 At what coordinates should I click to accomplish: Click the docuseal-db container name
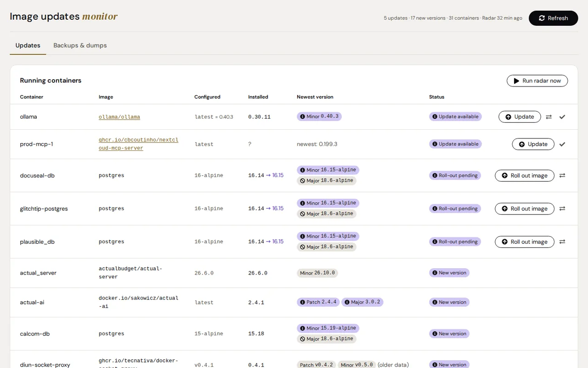click(37, 176)
